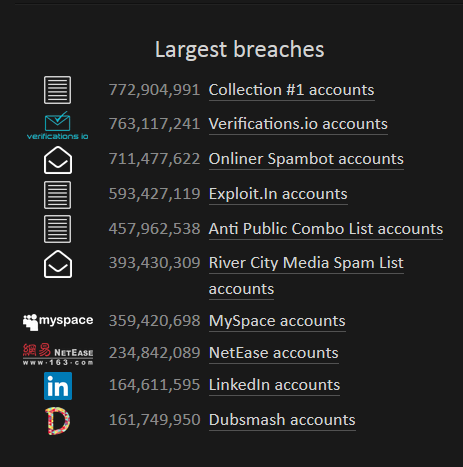Open the Exploit.In accounts link
Image resolution: width=463 pixels, height=467 pixels.
278,194
